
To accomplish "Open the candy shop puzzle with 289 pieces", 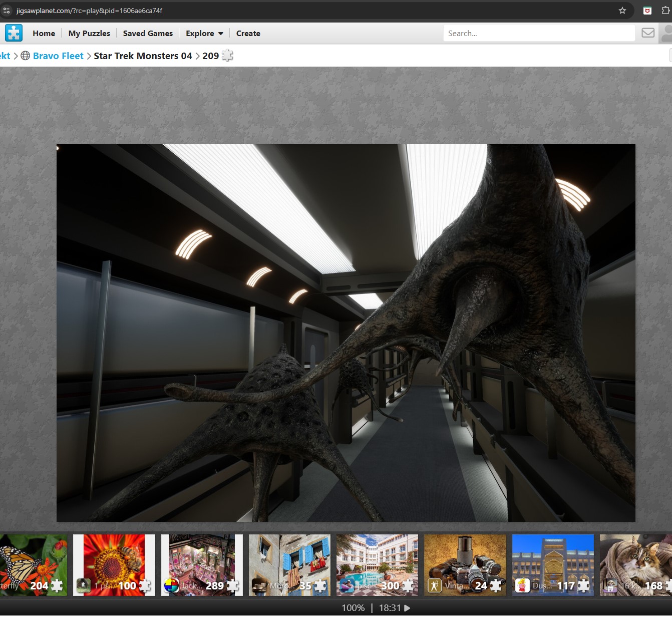I will pyautogui.click(x=202, y=565).
